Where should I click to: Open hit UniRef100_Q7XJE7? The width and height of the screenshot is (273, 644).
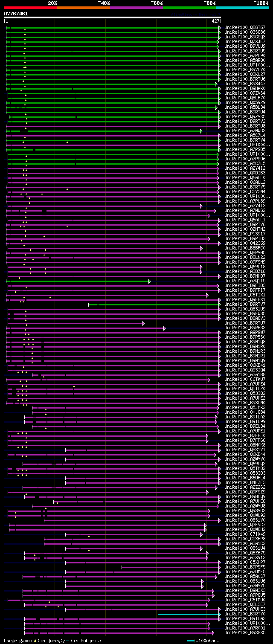point(245,41)
